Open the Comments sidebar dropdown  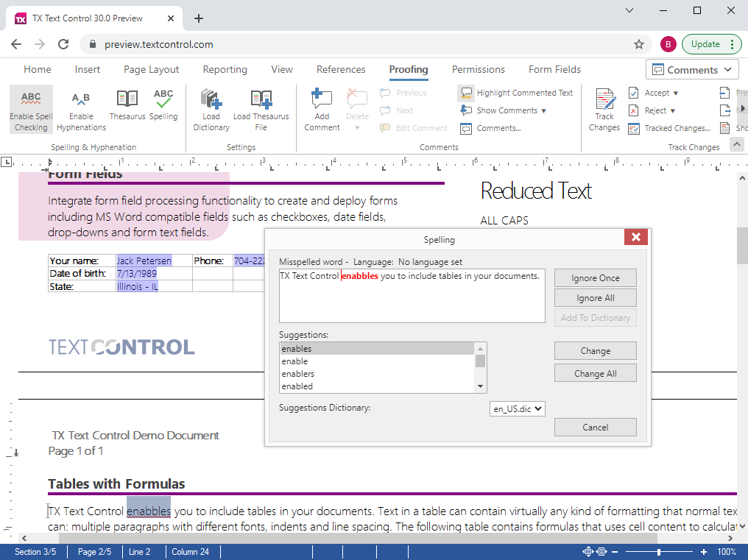tap(692, 70)
